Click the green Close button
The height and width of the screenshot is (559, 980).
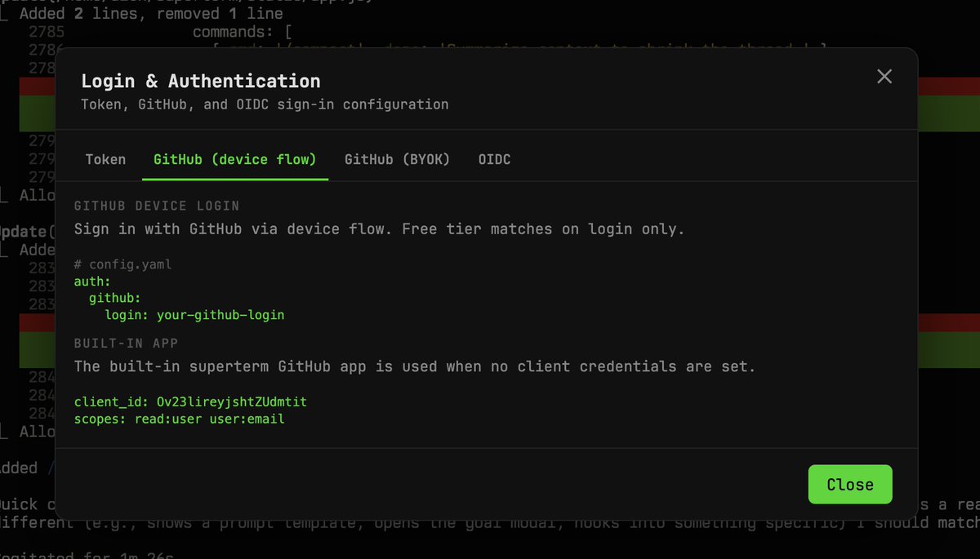pyautogui.click(x=850, y=484)
